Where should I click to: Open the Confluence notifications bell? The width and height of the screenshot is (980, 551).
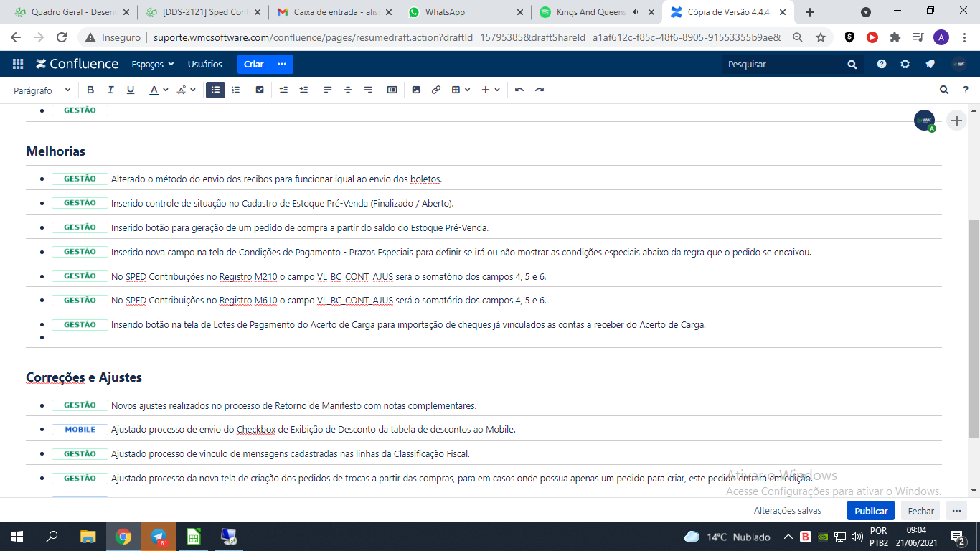pos(930,64)
